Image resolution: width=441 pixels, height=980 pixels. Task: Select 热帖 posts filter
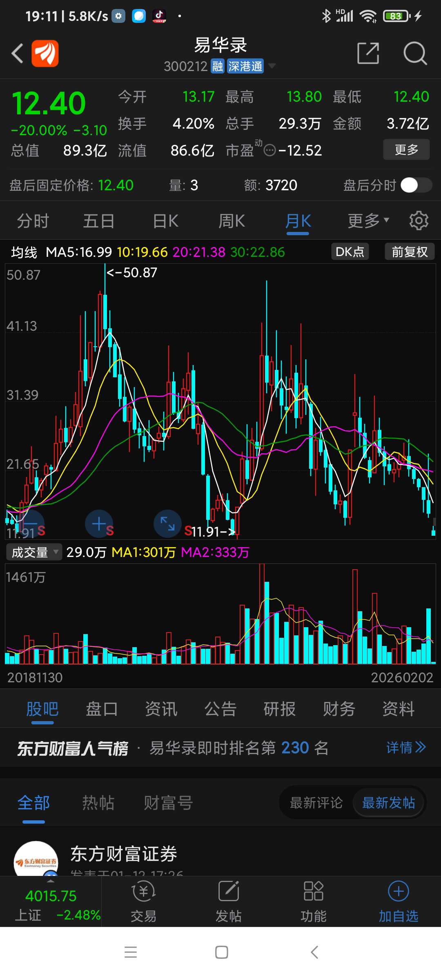[x=98, y=803]
